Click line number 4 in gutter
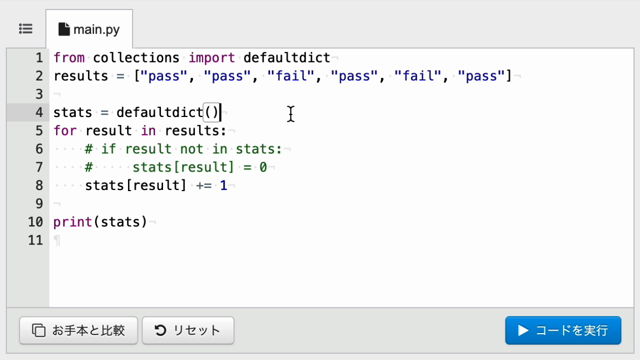 click(x=39, y=112)
